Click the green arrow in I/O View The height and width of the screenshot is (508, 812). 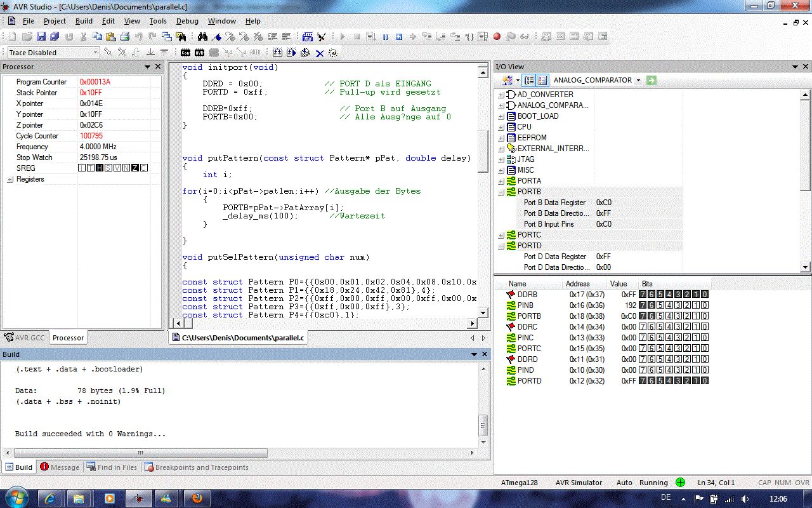pyautogui.click(x=651, y=80)
